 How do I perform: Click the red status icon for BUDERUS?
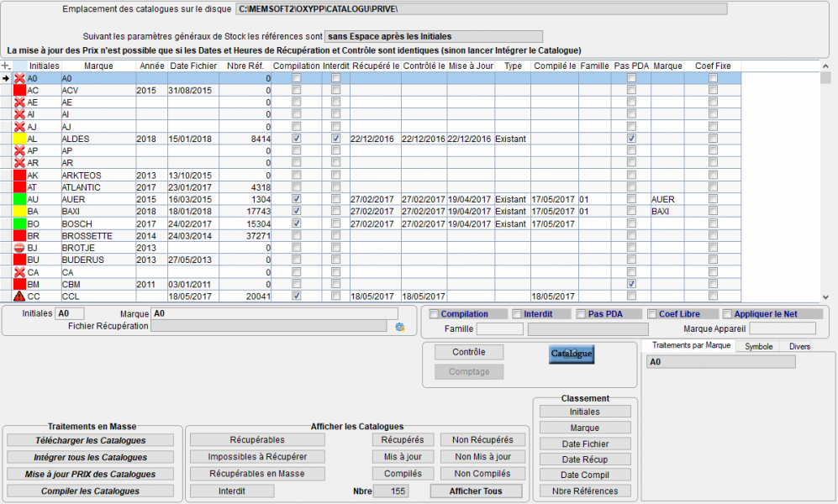20,260
